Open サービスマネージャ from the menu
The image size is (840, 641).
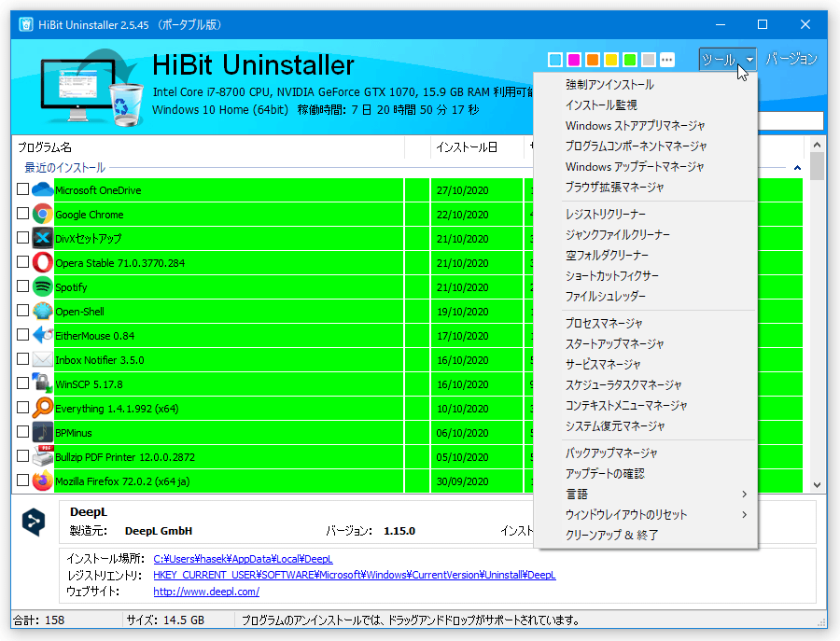(646, 365)
